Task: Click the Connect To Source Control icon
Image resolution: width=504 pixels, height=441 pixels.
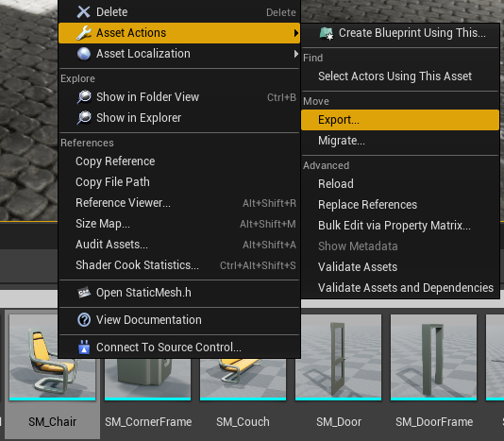Action: tap(84, 348)
